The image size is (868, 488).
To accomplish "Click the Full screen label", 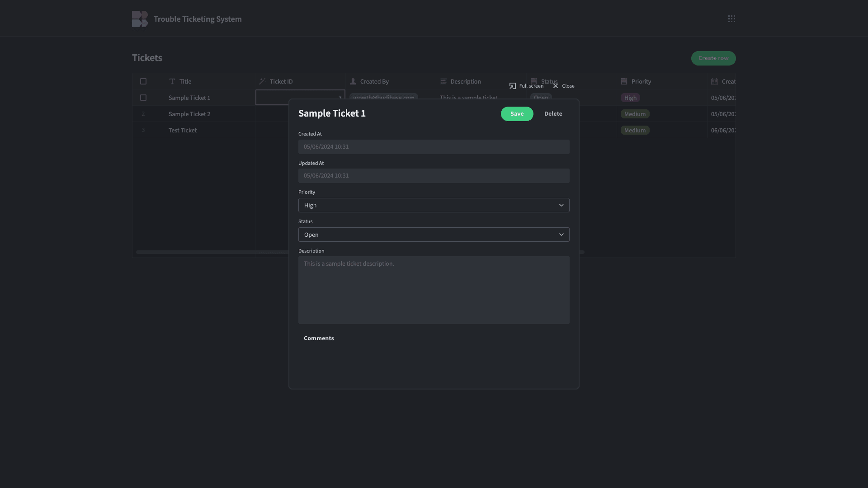I will coord(531,86).
